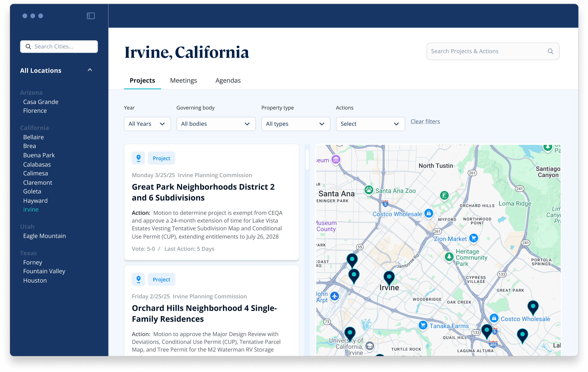Open the Actions Select dropdown
Screen dimensions: 588x372
[x=370, y=124]
